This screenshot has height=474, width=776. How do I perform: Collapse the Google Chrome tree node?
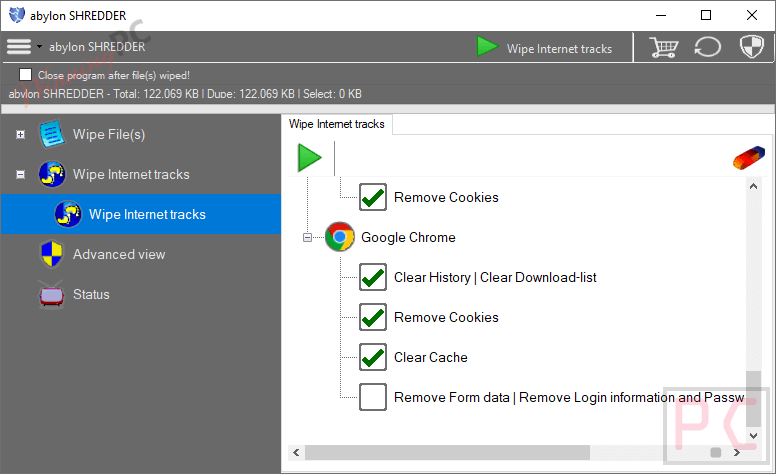pos(307,237)
